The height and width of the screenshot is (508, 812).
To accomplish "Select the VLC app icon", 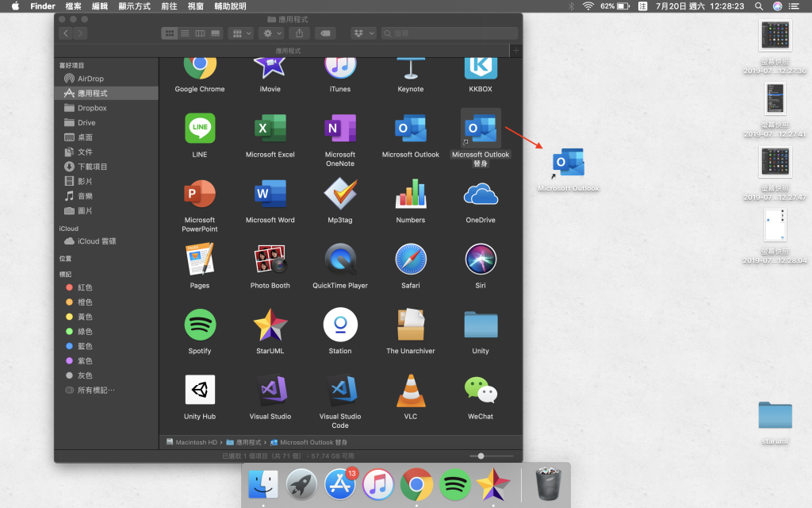I will [x=411, y=390].
